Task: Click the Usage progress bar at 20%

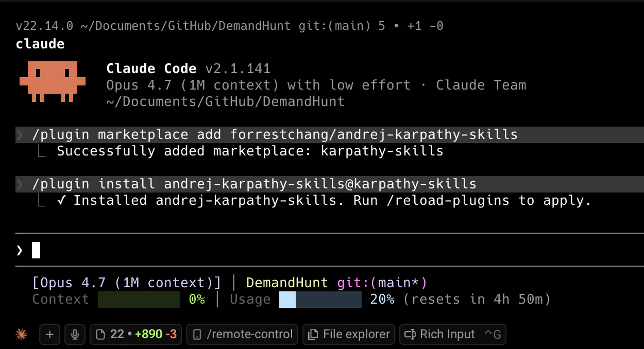Action: point(320,299)
